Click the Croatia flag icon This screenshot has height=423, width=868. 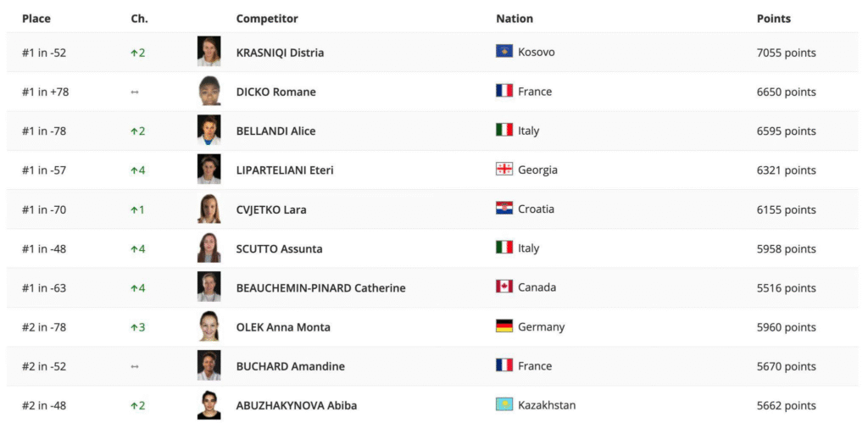point(504,209)
